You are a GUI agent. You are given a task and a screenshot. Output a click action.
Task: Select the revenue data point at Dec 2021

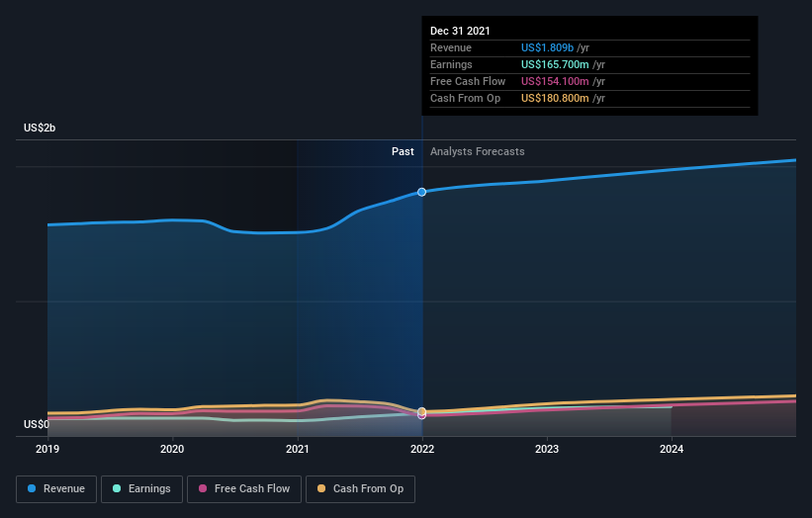pyautogui.click(x=422, y=192)
